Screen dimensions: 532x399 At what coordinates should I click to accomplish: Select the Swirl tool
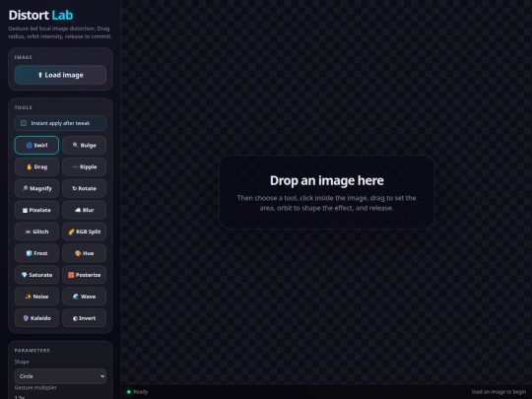coord(36,145)
